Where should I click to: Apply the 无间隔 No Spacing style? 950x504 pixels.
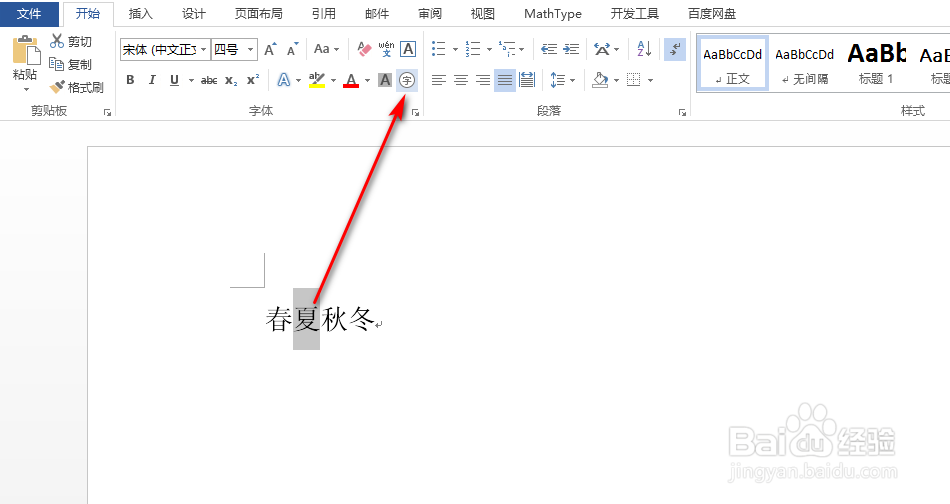click(x=805, y=64)
